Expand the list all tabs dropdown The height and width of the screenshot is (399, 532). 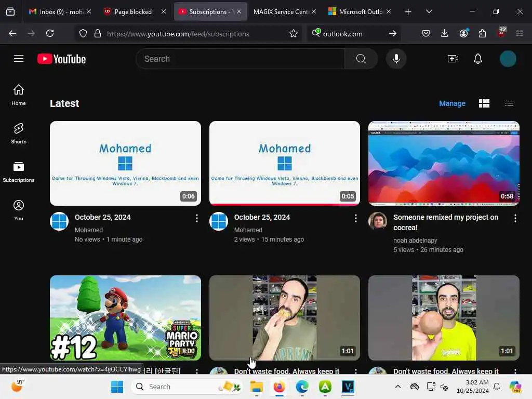pos(429,11)
